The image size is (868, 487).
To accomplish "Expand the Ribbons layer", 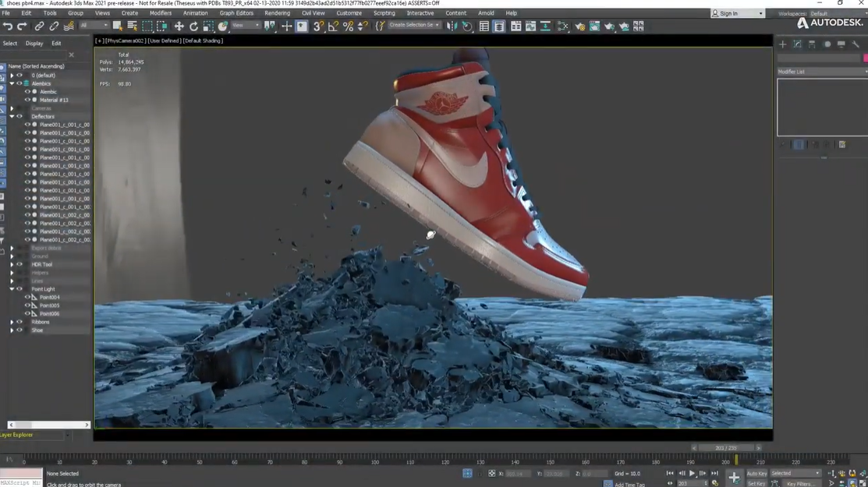I will pyautogui.click(x=12, y=322).
